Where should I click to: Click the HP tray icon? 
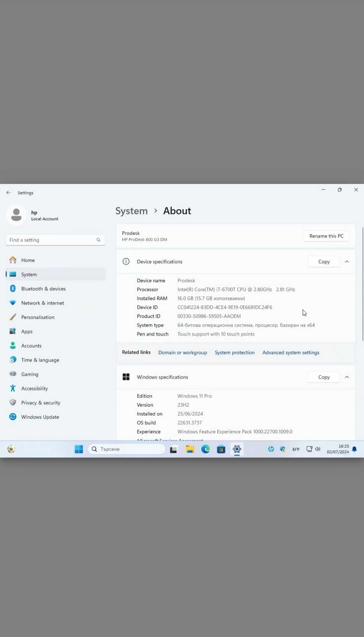pos(271,449)
